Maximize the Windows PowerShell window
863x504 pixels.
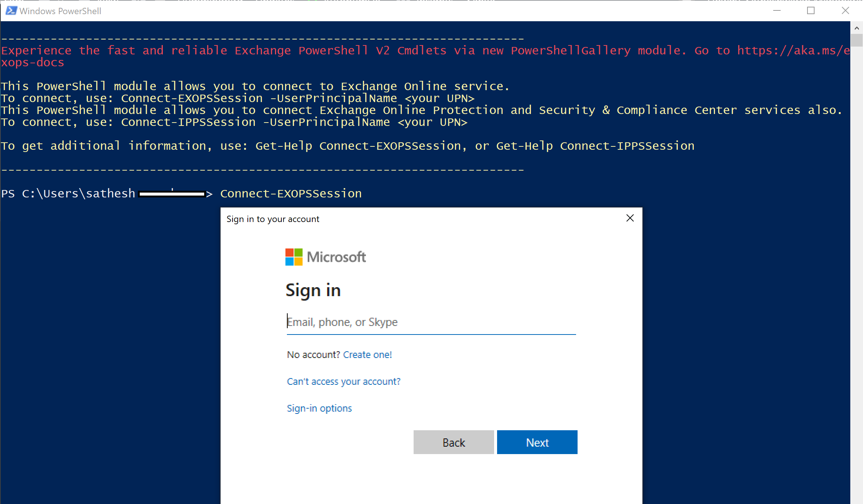(x=811, y=11)
